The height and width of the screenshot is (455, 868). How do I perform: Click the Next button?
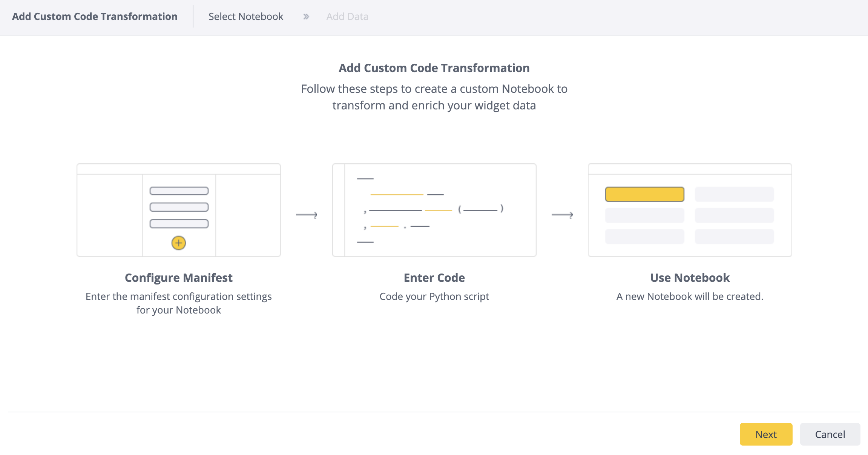coord(766,434)
